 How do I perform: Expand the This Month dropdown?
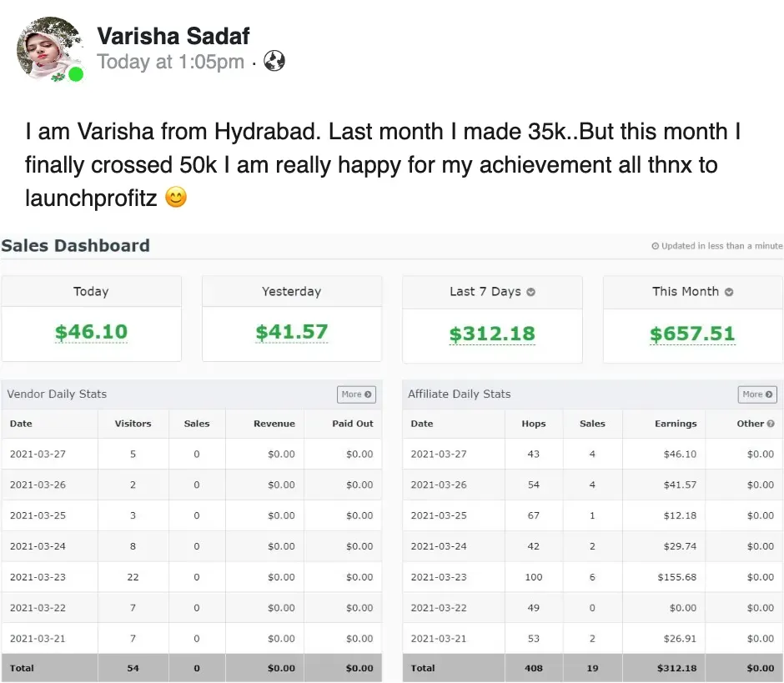[729, 292]
